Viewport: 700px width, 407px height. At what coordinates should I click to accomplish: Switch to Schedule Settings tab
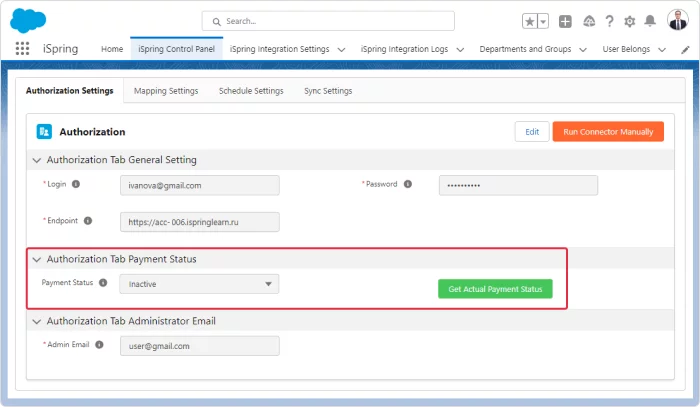click(x=251, y=91)
